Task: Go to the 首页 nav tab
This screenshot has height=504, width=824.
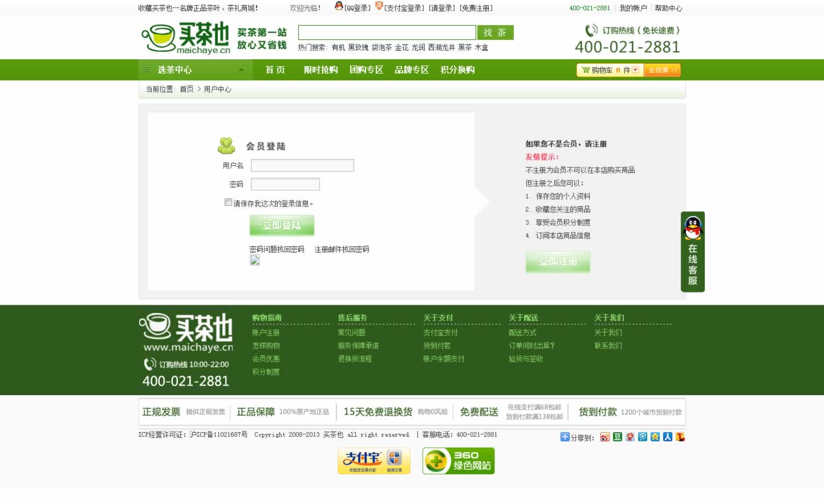Action: click(275, 70)
